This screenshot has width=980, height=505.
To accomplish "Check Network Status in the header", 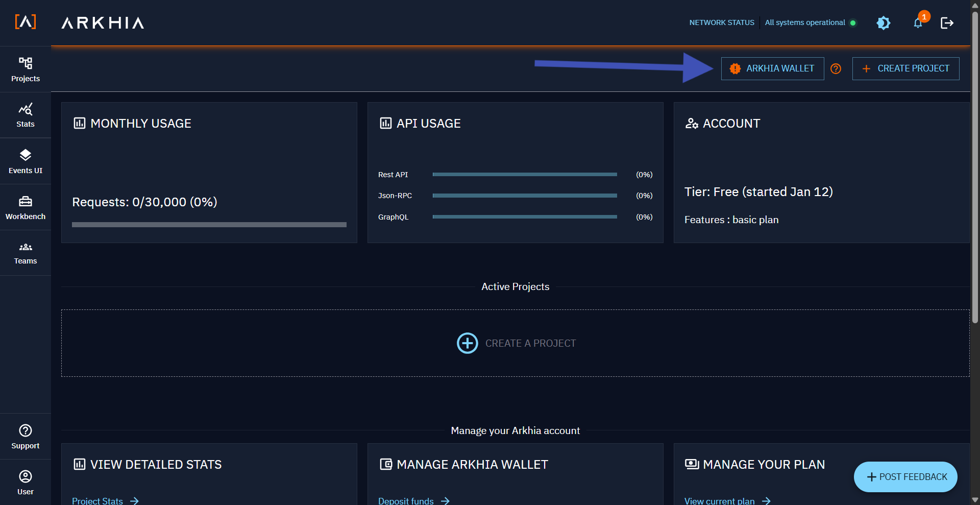I will coord(721,22).
